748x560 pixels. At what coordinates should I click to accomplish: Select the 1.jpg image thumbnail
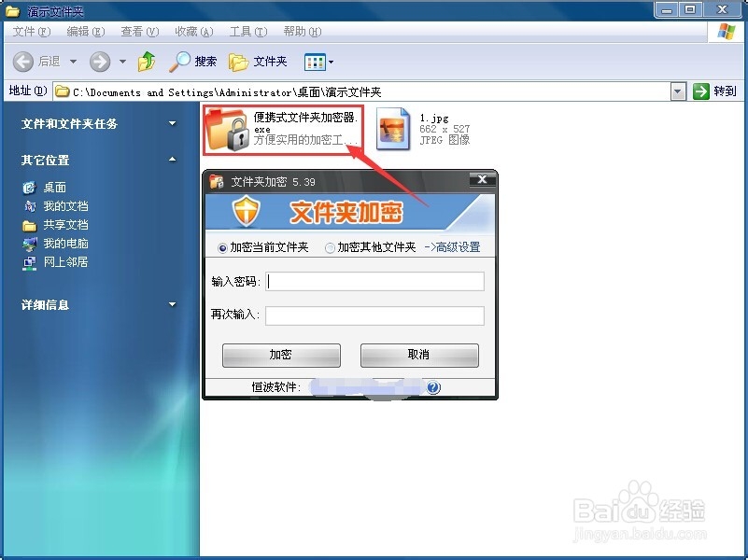pyautogui.click(x=393, y=129)
